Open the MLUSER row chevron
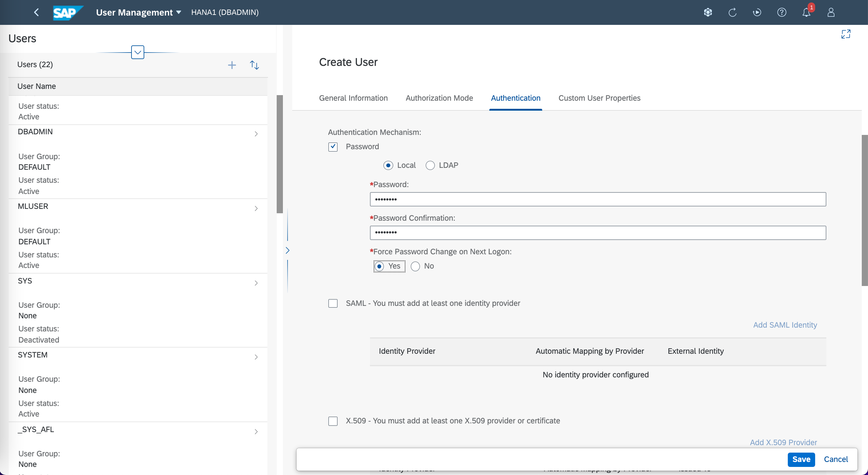The image size is (868, 475). click(x=256, y=209)
